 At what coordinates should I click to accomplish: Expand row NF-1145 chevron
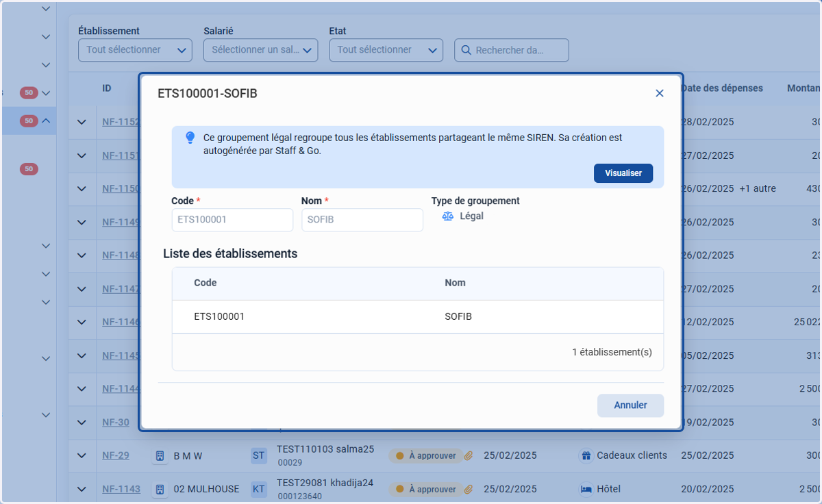click(x=82, y=355)
